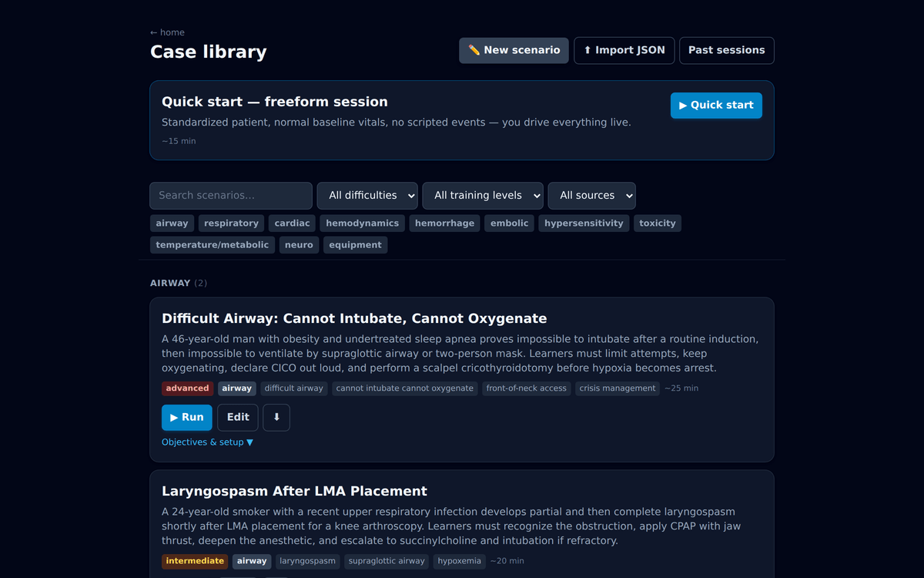Filter by the embolic category chip
924x578 pixels.
510,223
